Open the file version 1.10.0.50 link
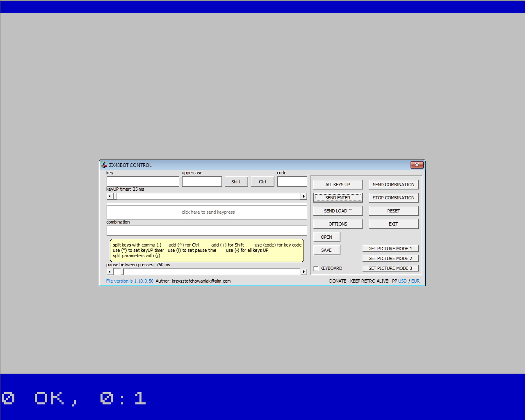Screen dimensions: 525x420 pos(130,281)
